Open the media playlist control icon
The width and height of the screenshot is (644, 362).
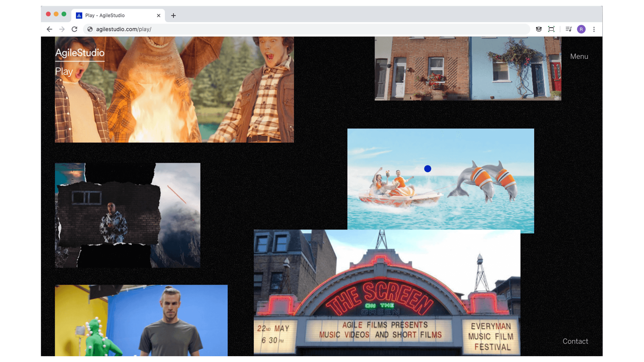(569, 29)
